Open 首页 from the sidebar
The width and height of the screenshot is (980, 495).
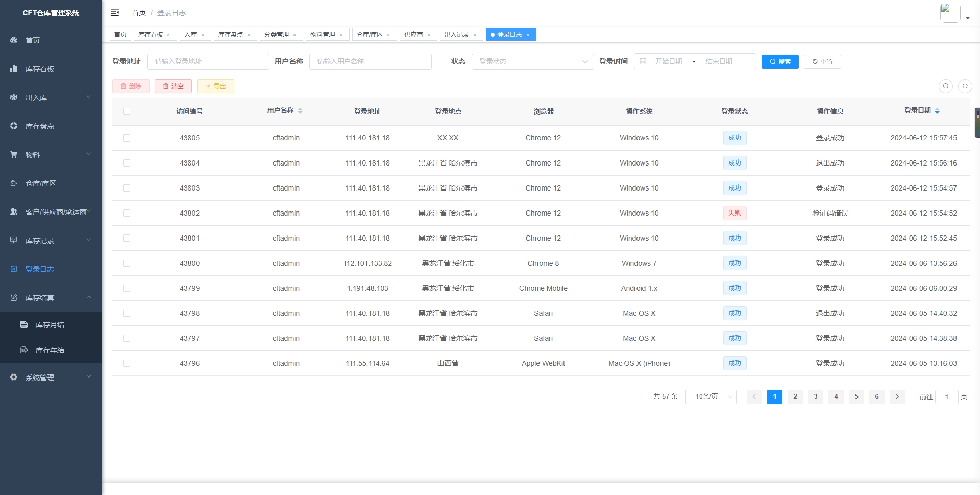coord(51,40)
